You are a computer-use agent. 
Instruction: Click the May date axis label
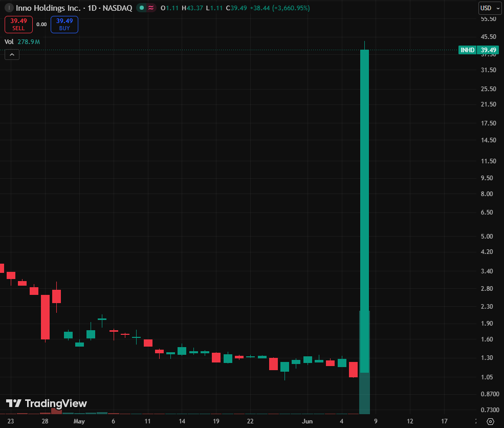click(79, 421)
